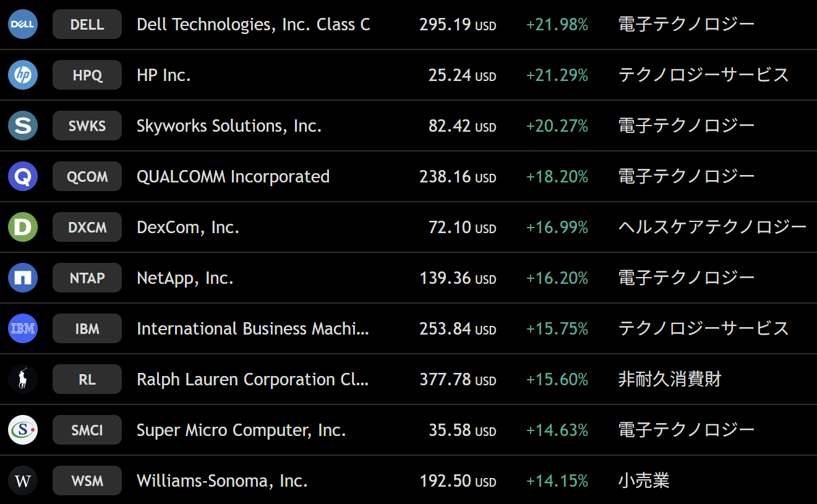Viewport: 817px width, 504px height.
Task: Click International Business Machines company name
Action: (253, 329)
